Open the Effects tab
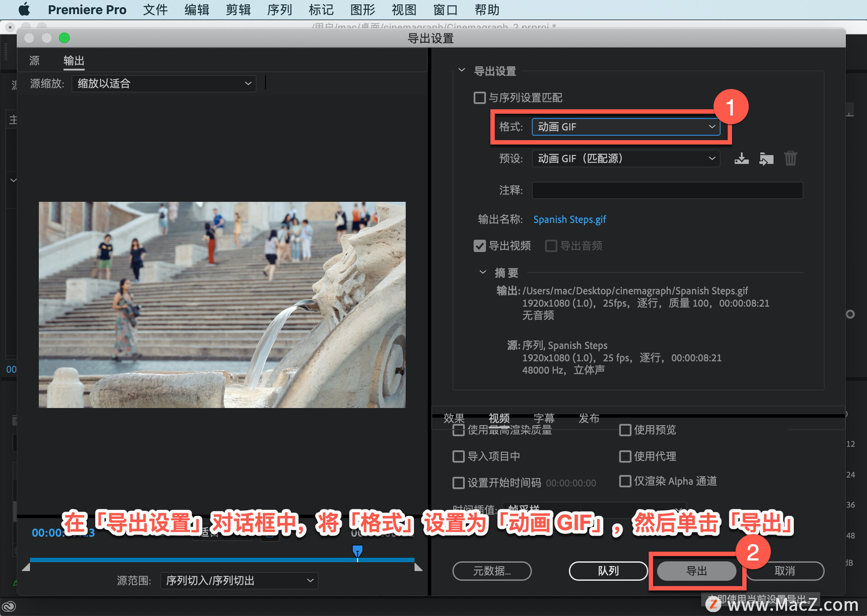Viewport: 867px width, 616px height. (454, 418)
